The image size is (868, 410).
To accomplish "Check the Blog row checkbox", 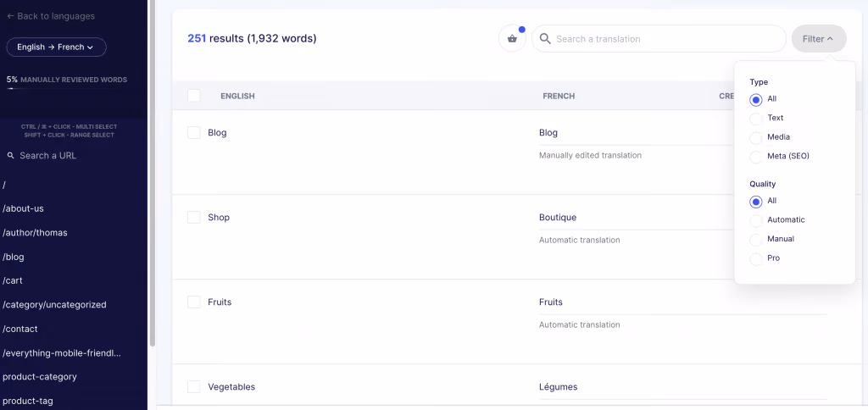I will point(194,133).
